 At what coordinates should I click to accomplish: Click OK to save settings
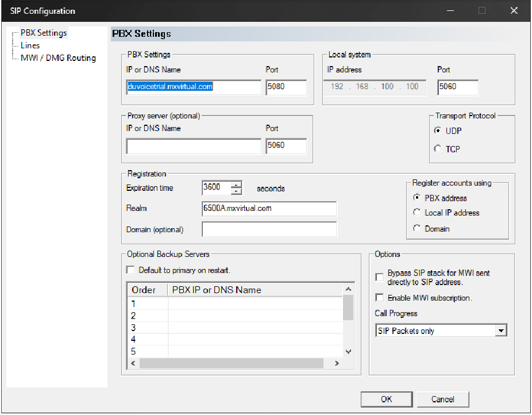[x=386, y=399]
